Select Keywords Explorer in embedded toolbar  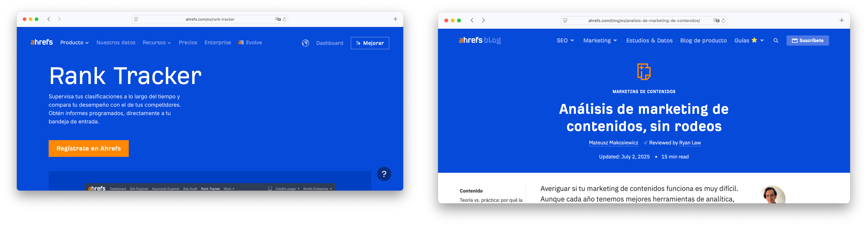tap(165, 189)
